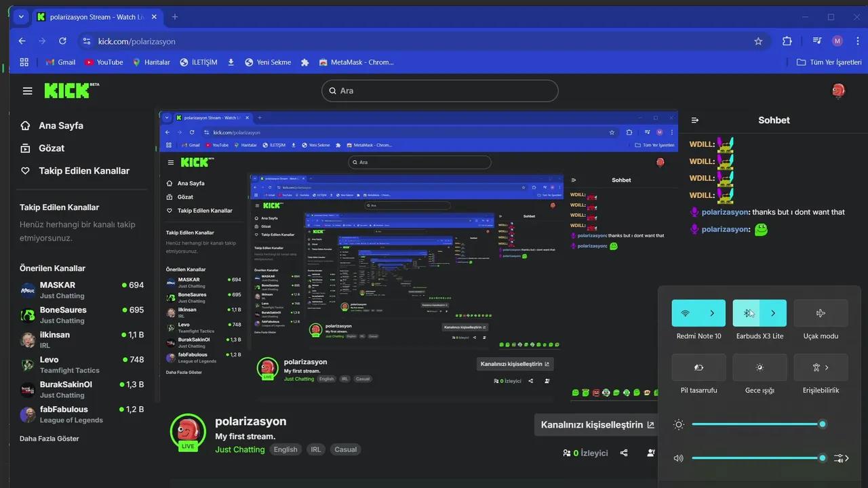Open Chrome profile M avatar

click(x=837, y=41)
